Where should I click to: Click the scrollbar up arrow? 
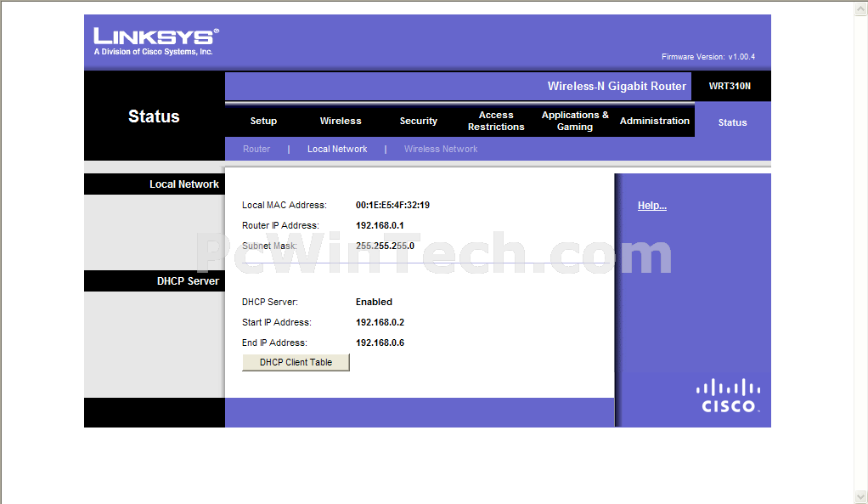(x=861, y=8)
